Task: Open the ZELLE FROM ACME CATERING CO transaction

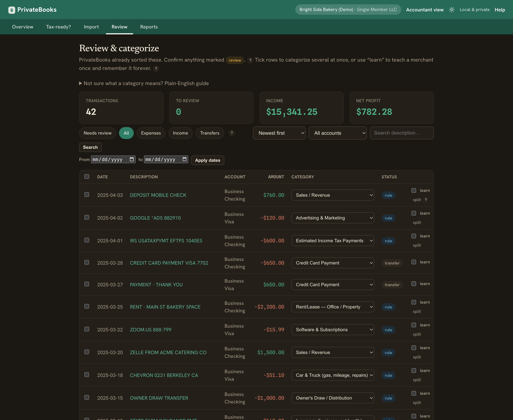Action: pos(168,353)
